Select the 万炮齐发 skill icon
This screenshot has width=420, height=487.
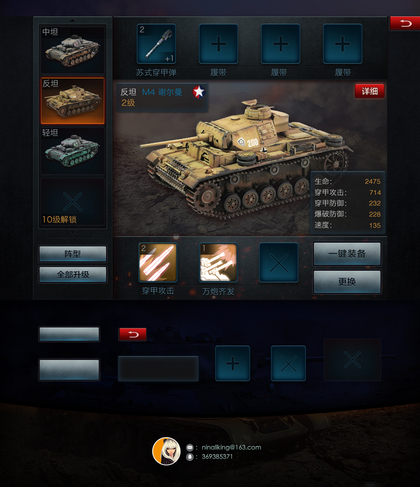(x=218, y=262)
